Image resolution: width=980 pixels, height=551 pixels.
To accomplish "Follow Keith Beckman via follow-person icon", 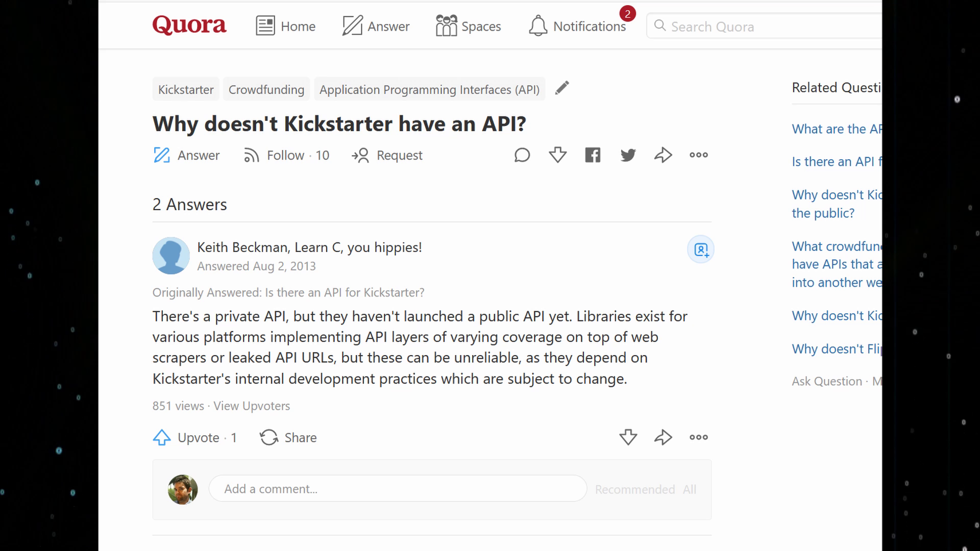I will (701, 249).
